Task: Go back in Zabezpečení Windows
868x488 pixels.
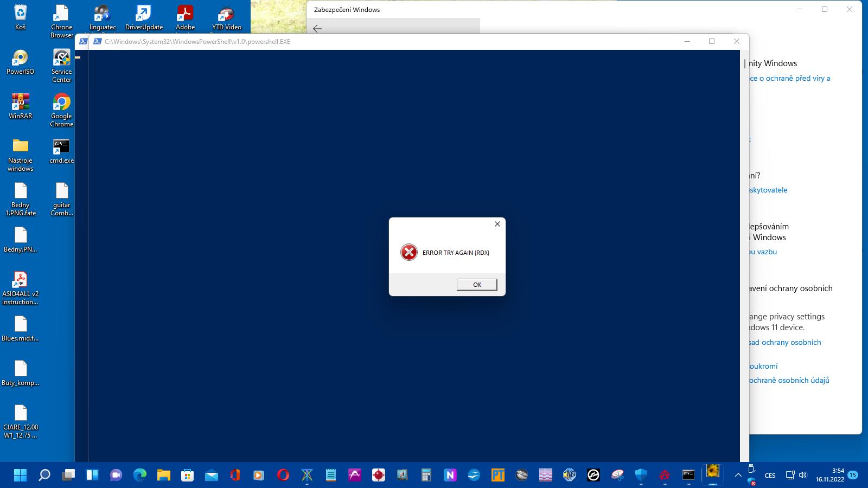Action: click(317, 29)
